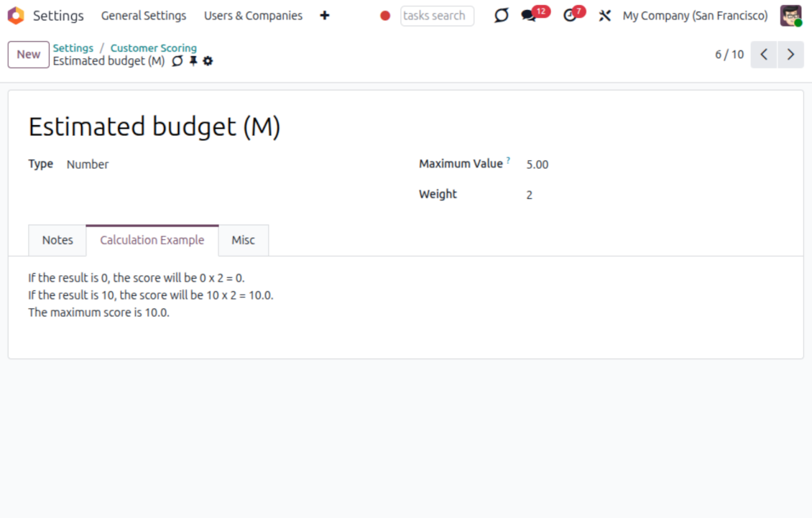
Task: Open the user avatar menu
Action: (790, 16)
